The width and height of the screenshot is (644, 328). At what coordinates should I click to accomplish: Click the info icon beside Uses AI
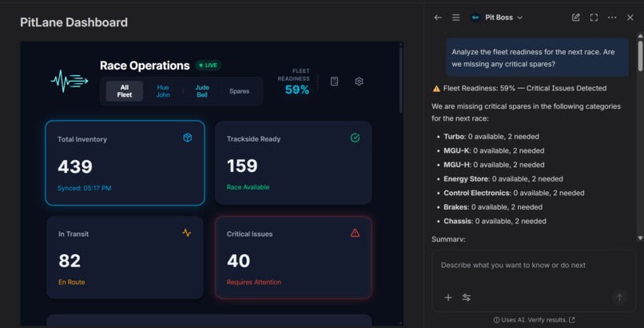496,320
